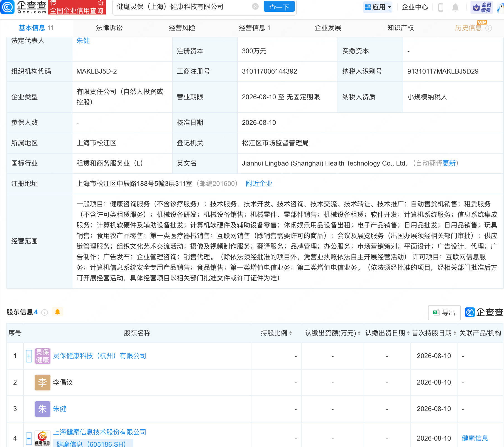Click the 全国企业信用查询 red banner
The width and height of the screenshot is (504, 447).
click(77, 7)
